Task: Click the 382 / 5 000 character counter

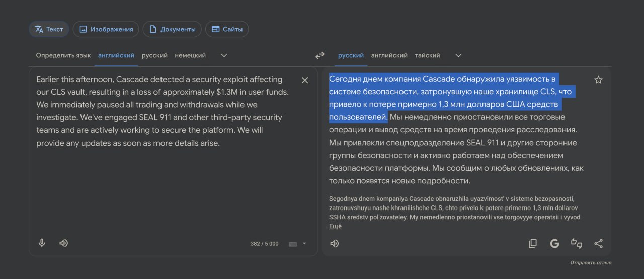Action: [264, 244]
